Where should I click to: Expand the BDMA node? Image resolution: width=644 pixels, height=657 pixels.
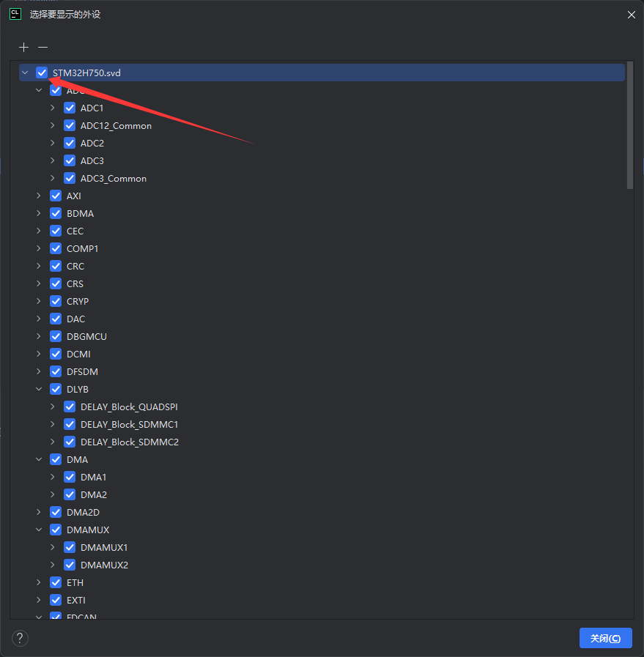39,214
